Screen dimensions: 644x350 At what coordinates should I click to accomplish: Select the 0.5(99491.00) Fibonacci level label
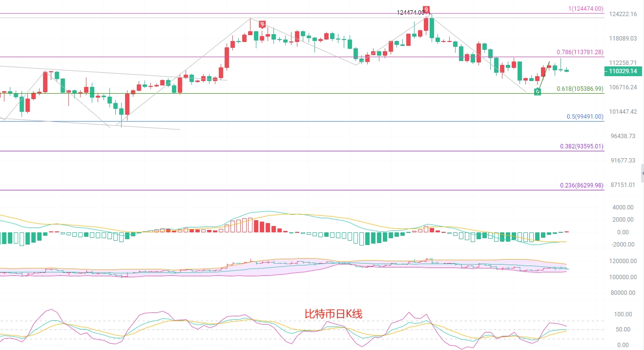[x=585, y=117]
